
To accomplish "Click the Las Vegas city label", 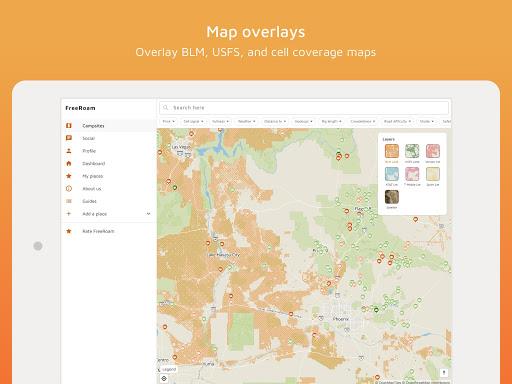I will click(x=181, y=147).
